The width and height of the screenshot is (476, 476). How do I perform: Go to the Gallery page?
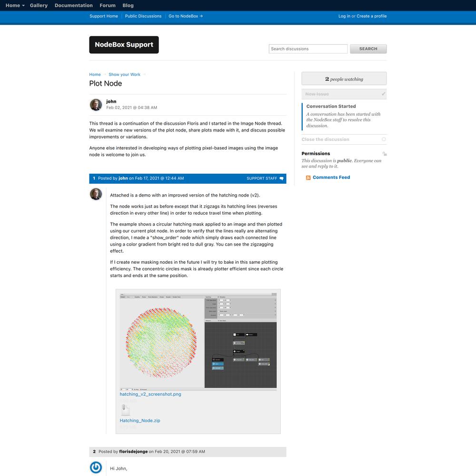point(39,5)
